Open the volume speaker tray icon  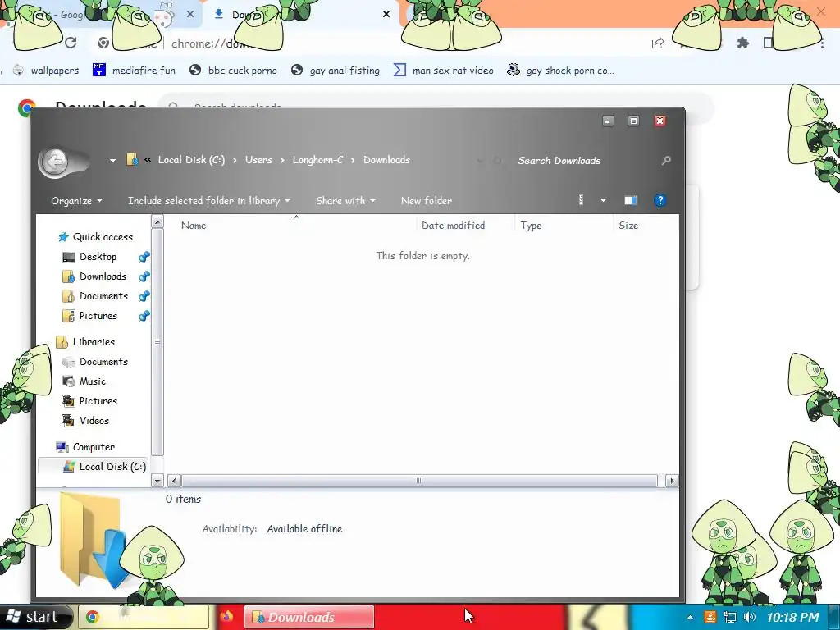pyautogui.click(x=750, y=617)
